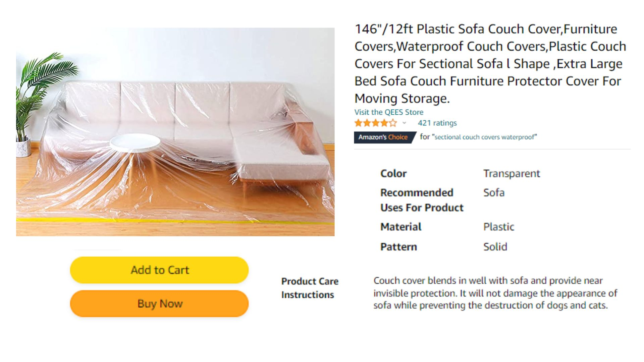The height and width of the screenshot is (362, 644).
Task: Select the Color label
Action: coord(393,174)
